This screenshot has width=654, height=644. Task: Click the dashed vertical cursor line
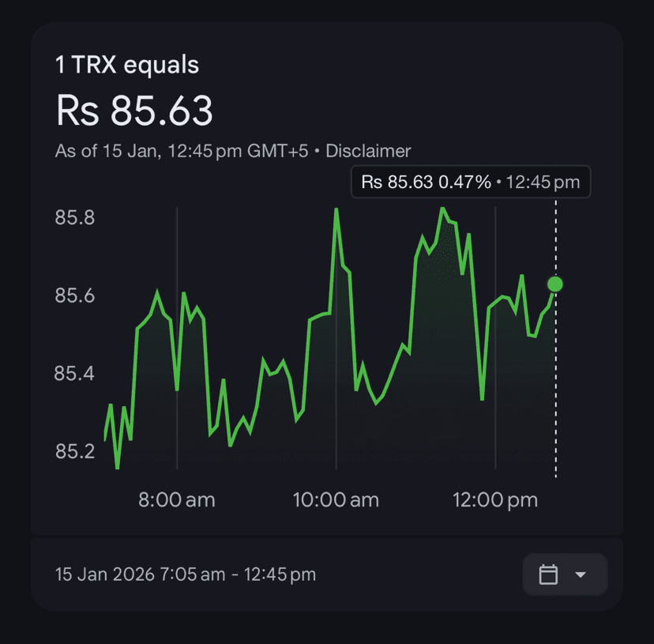[x=555, y=379]
